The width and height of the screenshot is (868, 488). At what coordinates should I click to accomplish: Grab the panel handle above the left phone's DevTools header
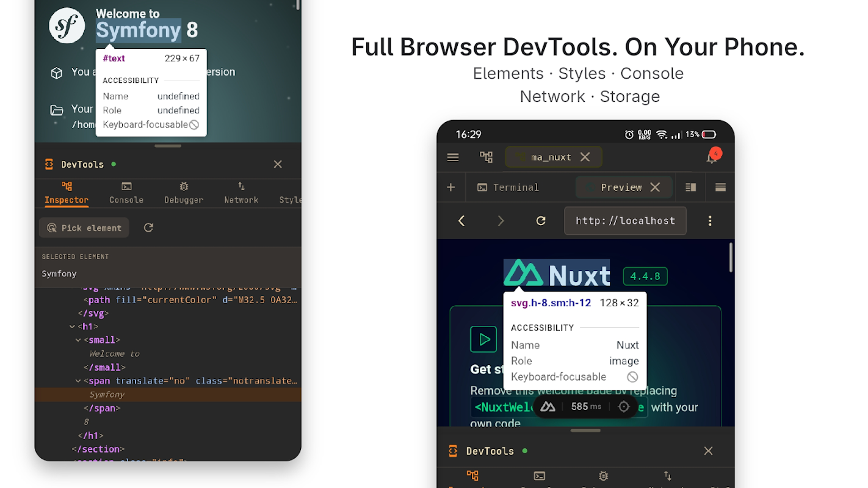click(168, 146)
